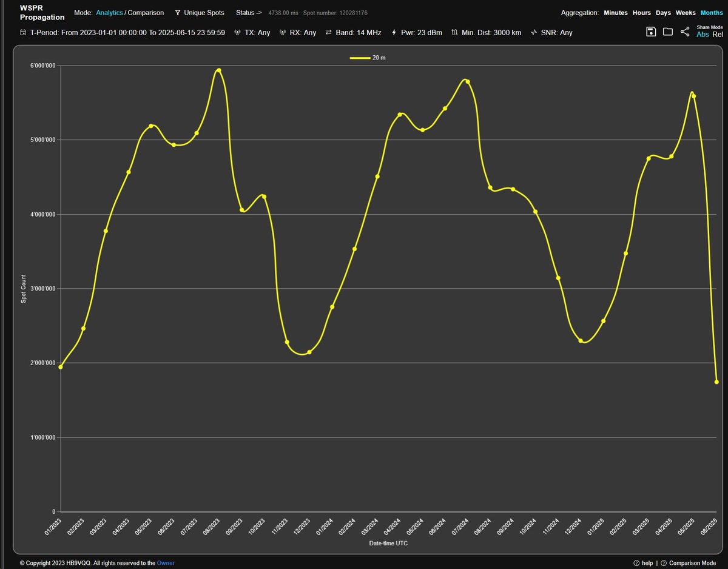The height and width of the screenshot is (569, 728).
Task: Click the save (floppy disk) icon
Action: click(x=651, y=32)
